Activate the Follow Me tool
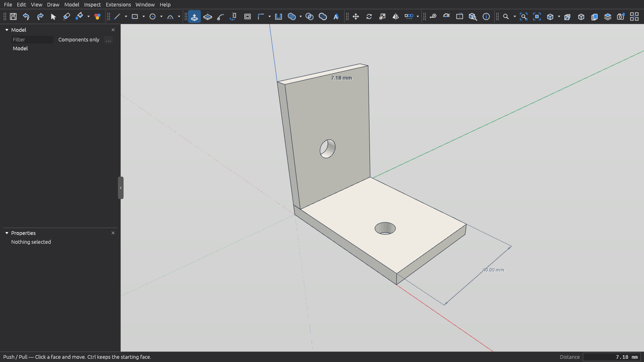Image resolution: width=644 pixels, height=362 pixels. point(221,16)
